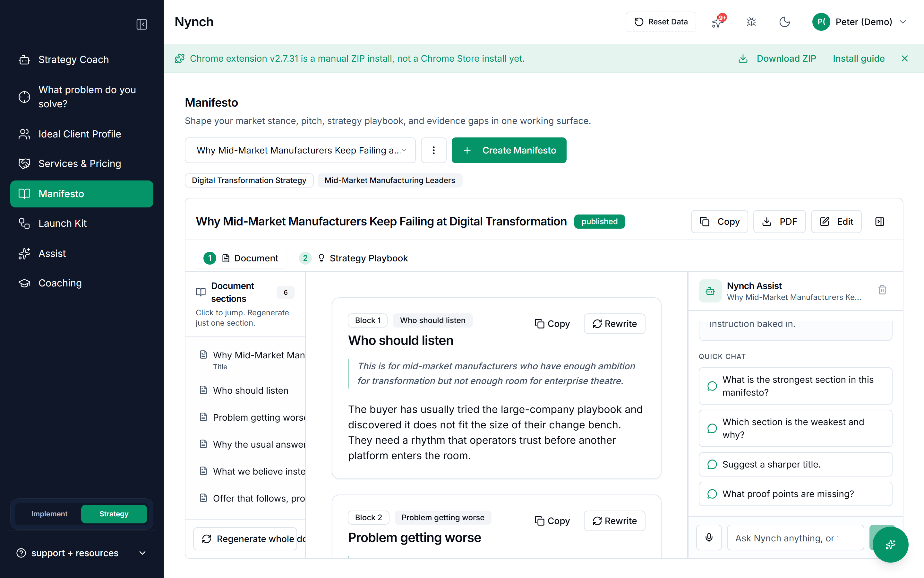Screen dimensions: 924x578
Task: Click the Digital Transformation Strategy tag
Action: tap(249, 180)
